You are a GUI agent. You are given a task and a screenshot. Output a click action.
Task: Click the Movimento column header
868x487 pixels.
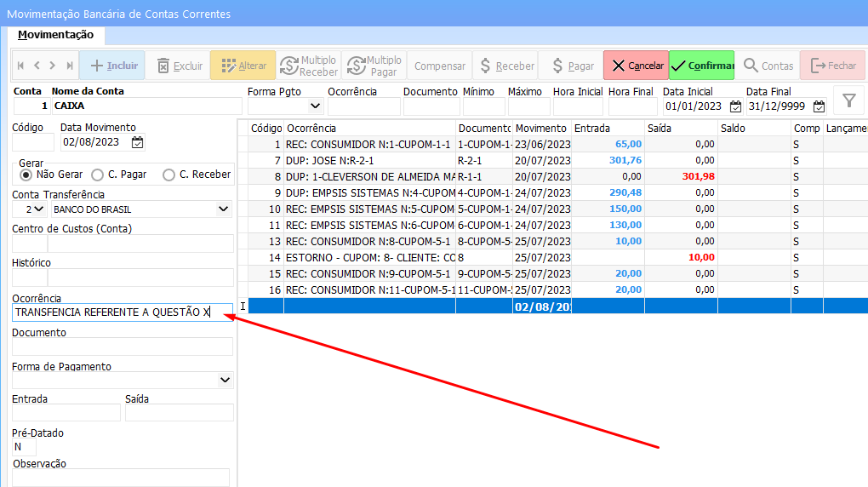pos(542,129)
